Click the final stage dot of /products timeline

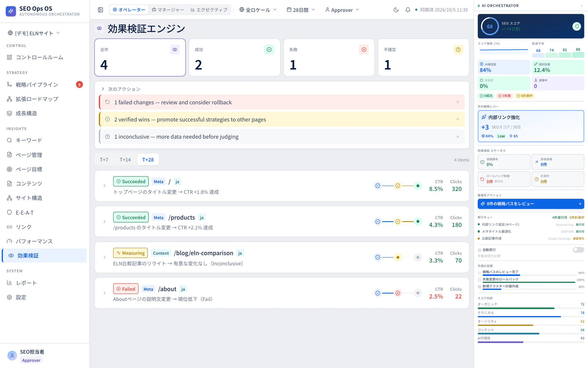(418, 222)
